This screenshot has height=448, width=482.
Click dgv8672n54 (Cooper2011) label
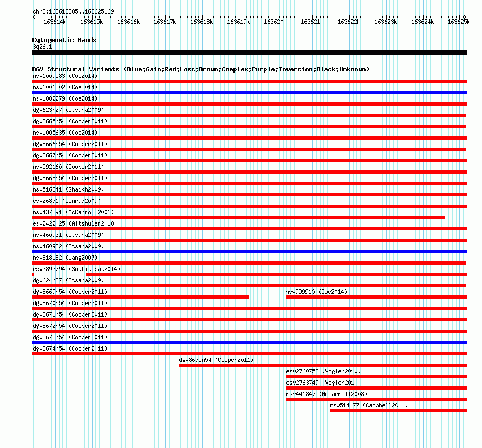tap(70, 326)
